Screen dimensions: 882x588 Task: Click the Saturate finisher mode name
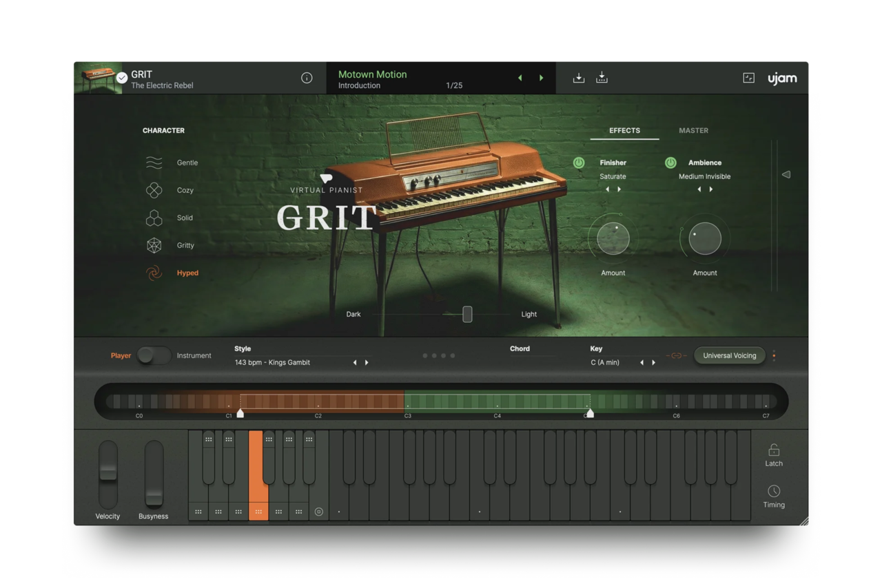[613, 176]
